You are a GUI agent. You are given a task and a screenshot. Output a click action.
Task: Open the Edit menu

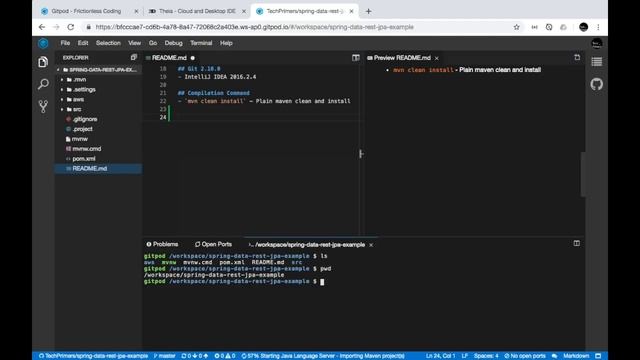click(83, 43)
